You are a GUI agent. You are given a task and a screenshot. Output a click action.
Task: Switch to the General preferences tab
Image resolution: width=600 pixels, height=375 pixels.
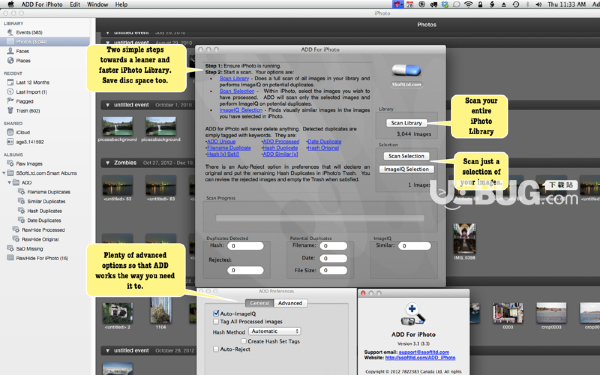[259, 303]
